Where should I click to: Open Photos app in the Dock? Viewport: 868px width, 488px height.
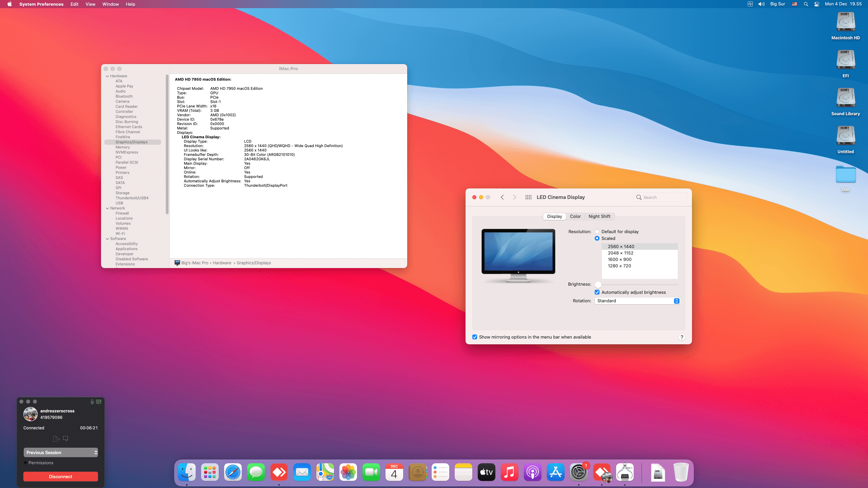(348, 472)
